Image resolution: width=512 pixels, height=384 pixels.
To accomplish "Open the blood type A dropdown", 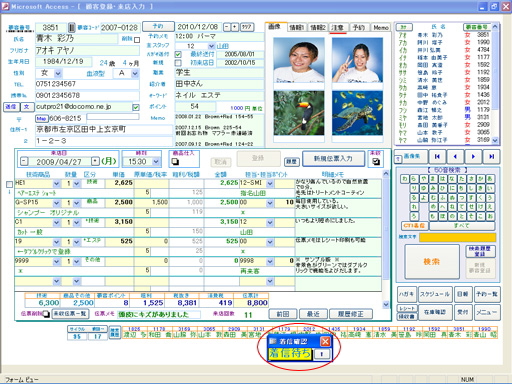I will click(135, 73).
